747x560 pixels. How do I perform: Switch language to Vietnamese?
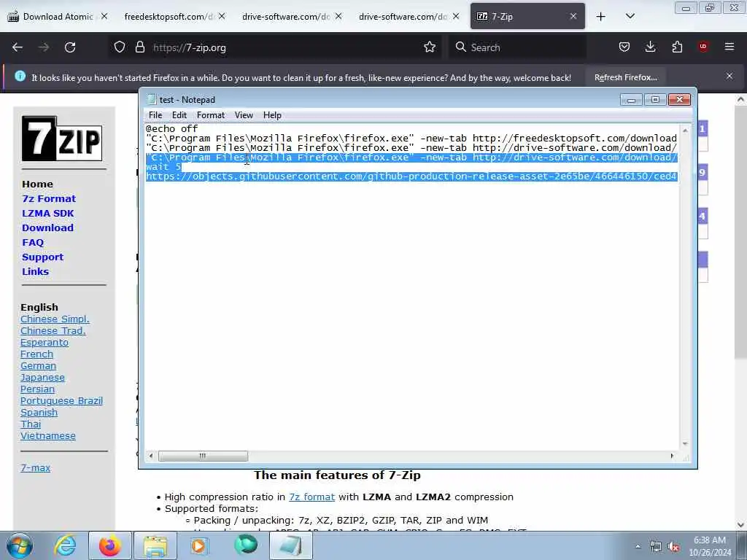[x=47, y=436]
